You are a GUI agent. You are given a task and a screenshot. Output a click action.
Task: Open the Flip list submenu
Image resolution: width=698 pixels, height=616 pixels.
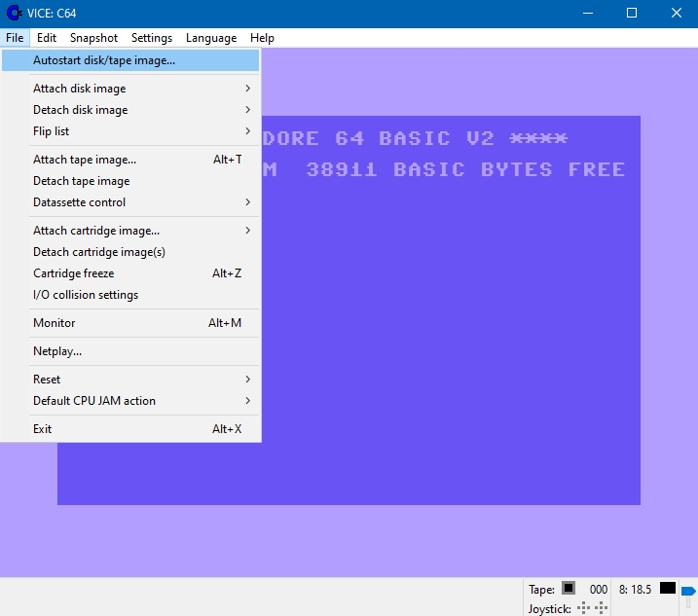point(130,130)
